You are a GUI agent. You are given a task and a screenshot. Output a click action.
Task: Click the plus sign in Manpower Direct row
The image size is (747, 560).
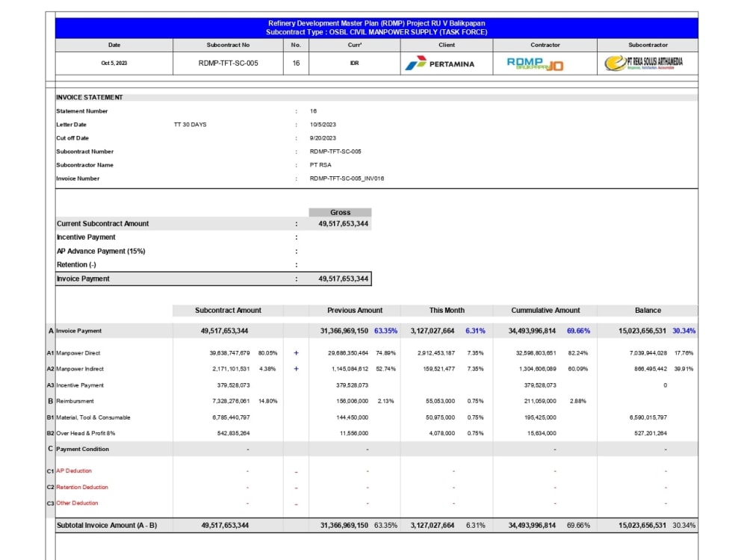297,353
